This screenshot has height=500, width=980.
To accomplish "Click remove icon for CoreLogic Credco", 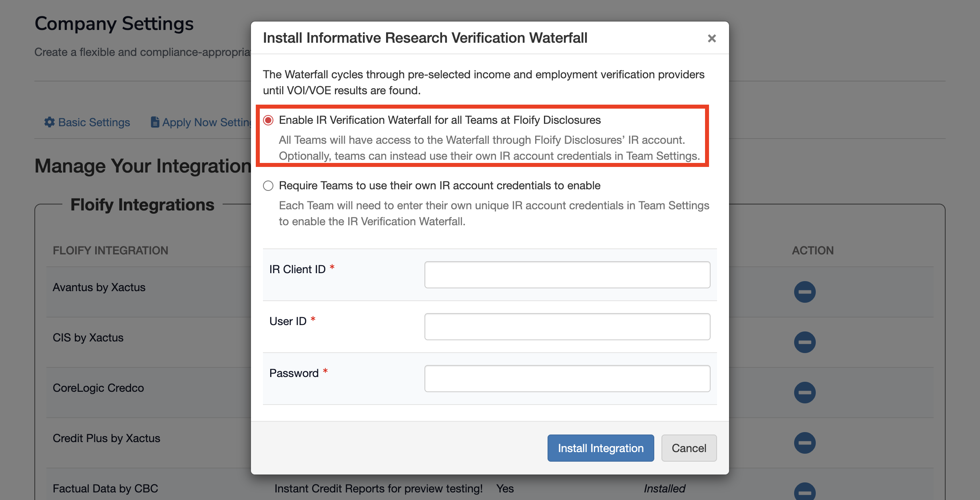I will (x=805, y=393).
